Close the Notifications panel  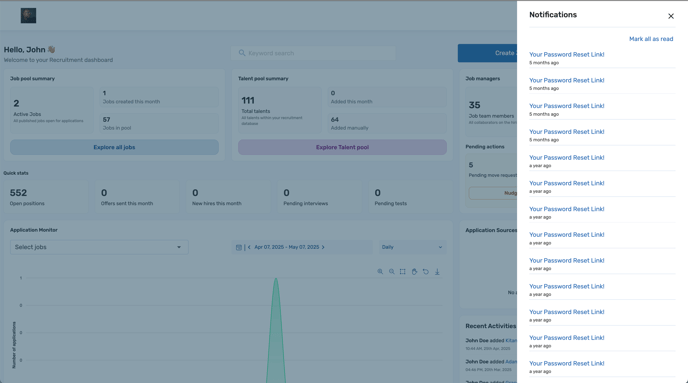pos(670,16)
